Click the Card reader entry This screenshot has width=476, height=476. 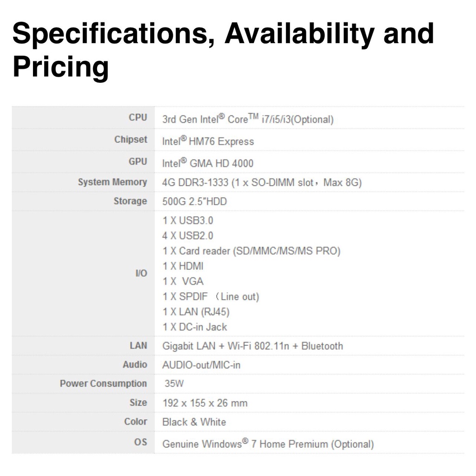pos(251,251)
